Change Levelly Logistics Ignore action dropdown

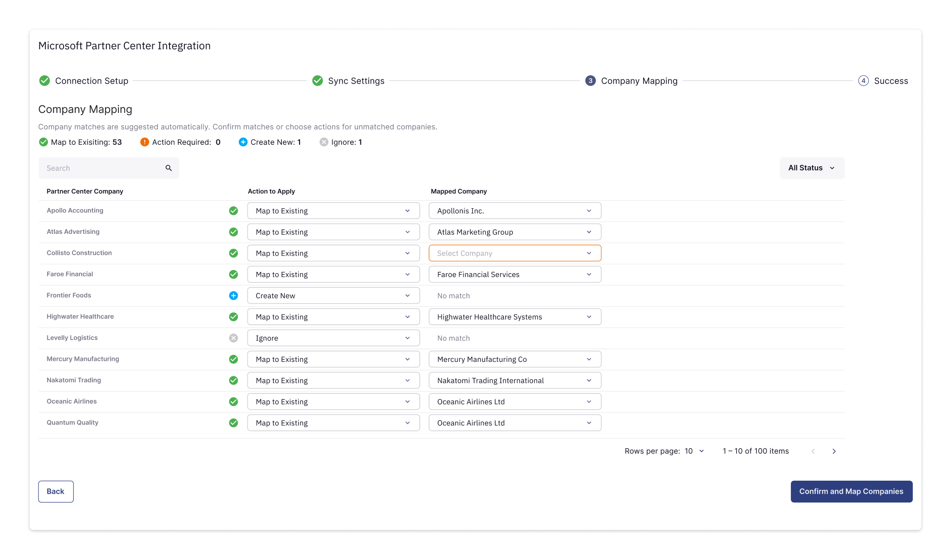(x=333, y=338)
